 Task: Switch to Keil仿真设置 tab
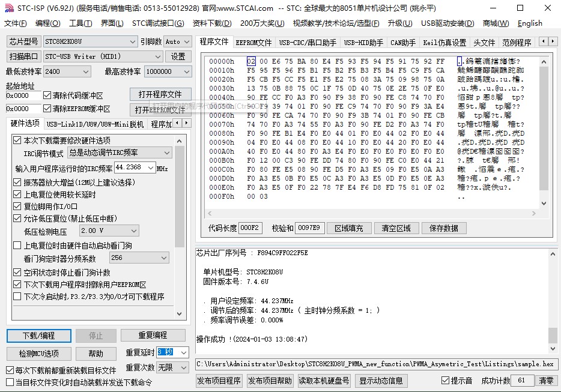(444, 43)
